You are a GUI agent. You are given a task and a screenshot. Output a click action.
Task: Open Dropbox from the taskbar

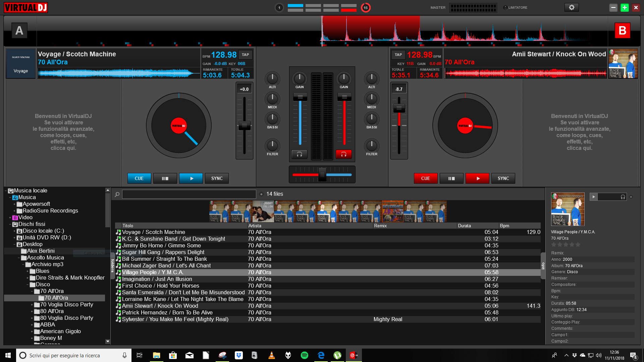coord(239,355)
